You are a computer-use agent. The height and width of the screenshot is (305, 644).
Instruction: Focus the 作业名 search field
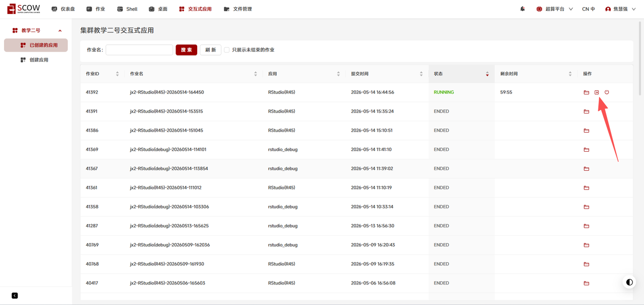139,50
